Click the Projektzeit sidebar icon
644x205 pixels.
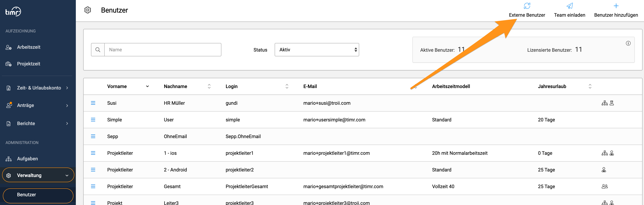coord(9,64)
